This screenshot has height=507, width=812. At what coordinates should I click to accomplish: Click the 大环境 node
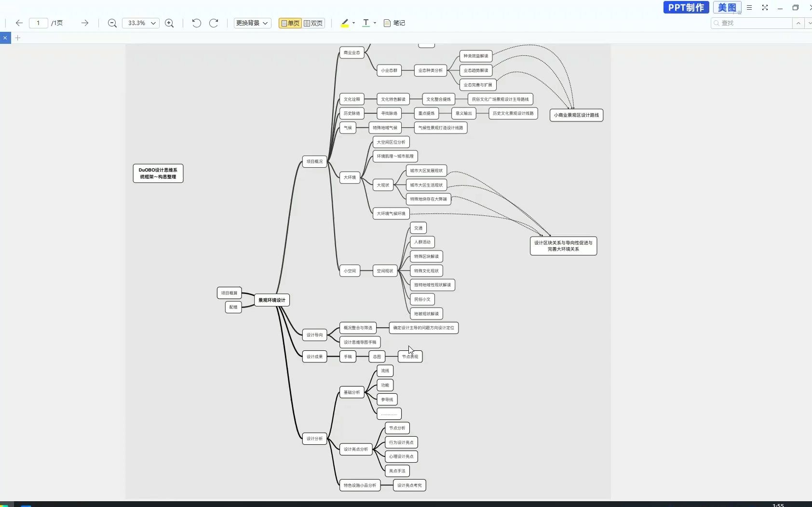click(350, 177)
